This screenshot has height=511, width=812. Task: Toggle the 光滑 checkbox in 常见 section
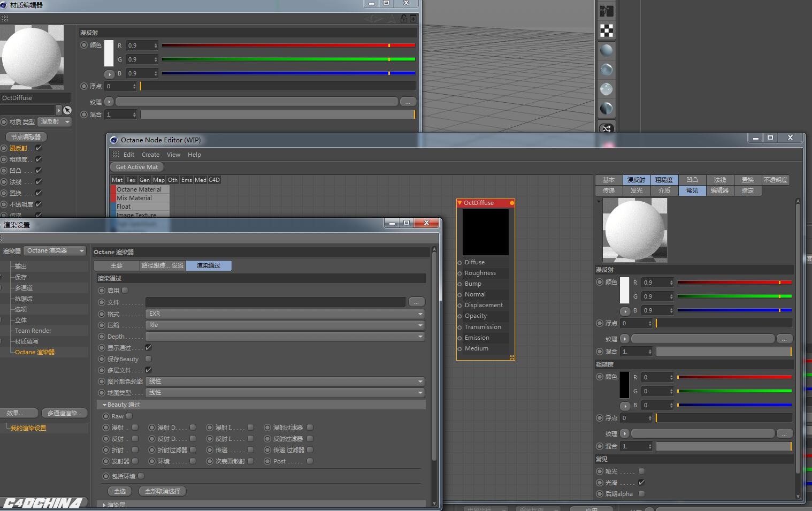click(x=642, y=483)
